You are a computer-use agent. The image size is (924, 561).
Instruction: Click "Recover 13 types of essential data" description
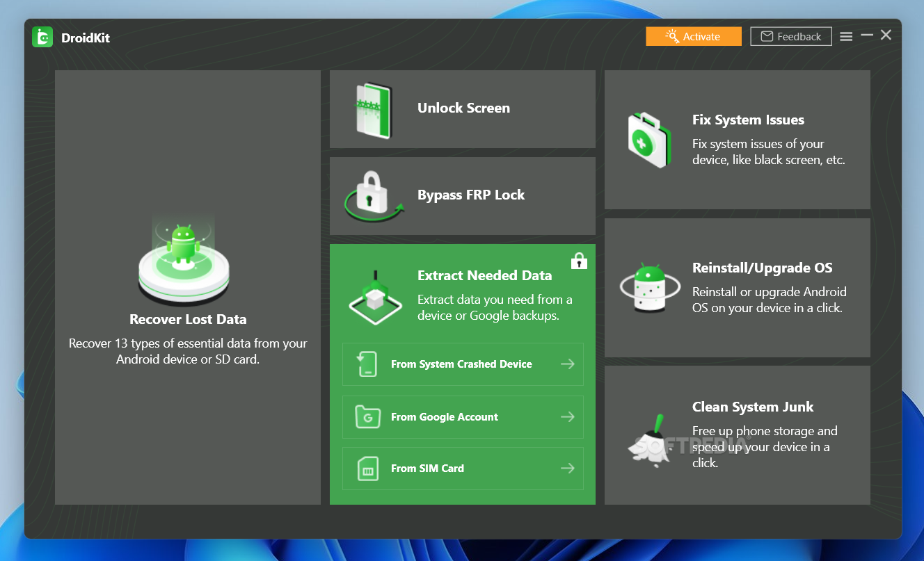tap(188, 352)
